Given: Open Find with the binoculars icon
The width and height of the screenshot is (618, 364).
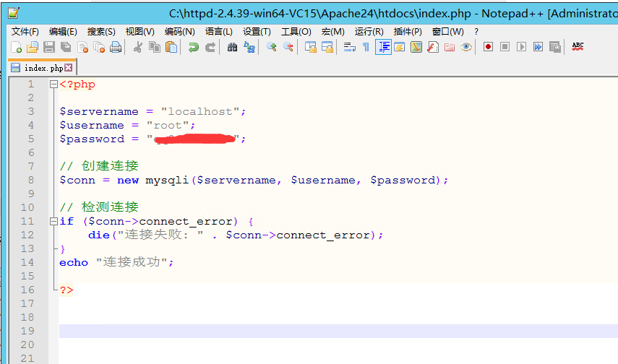Looking at the screenshot, I should pyautogui.click(x=232, y=47).
